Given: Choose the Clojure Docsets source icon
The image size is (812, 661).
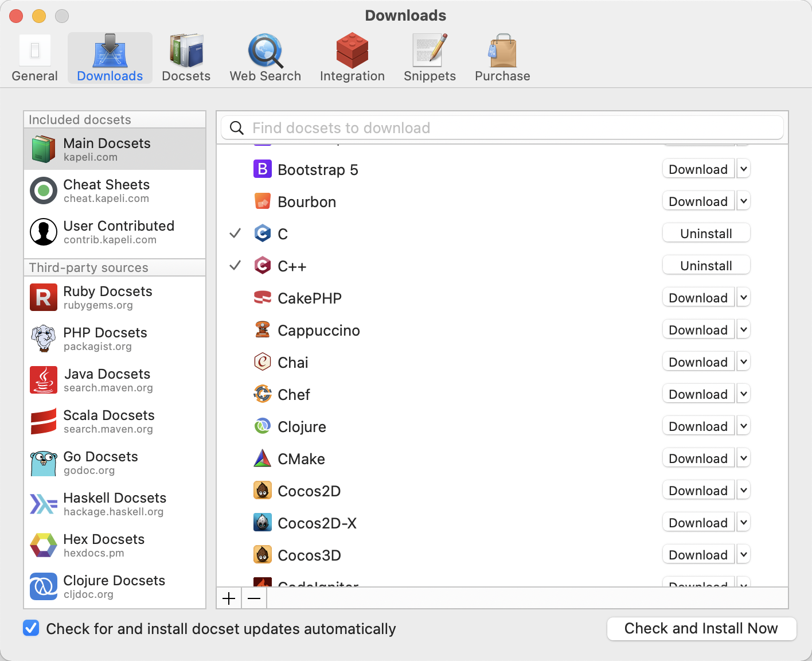Looking at the screenshot, I should tap(44, 586).
